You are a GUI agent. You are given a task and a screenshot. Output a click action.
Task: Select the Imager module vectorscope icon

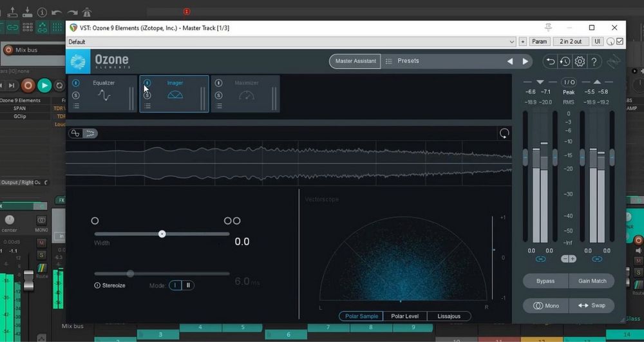coord(175,95)
